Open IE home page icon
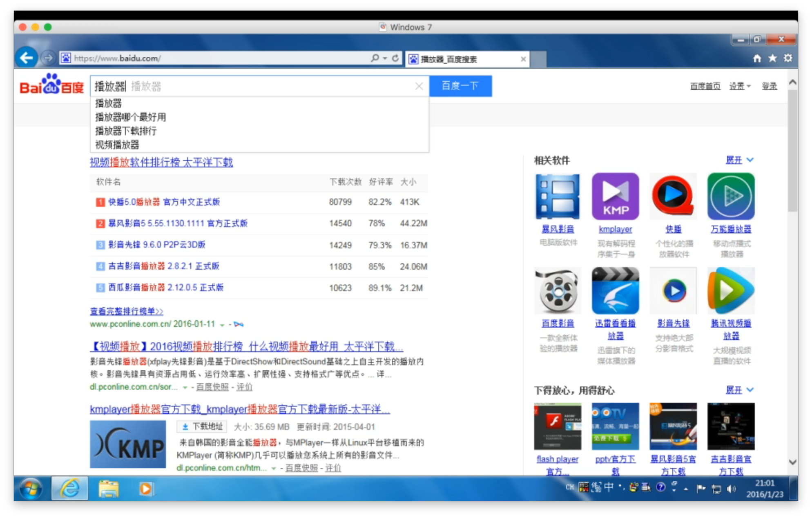Image resolution: width=812 pixels, height=518 pixels. (757, 58)
